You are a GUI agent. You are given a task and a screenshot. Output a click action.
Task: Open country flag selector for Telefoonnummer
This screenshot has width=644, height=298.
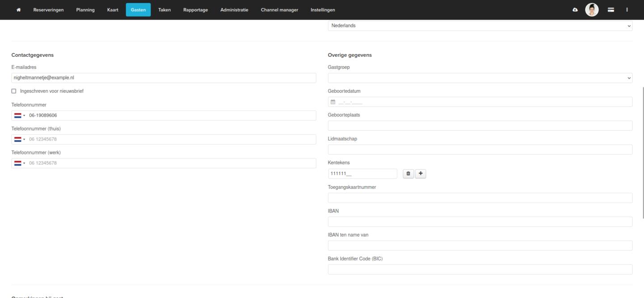(x=20, y=115)
